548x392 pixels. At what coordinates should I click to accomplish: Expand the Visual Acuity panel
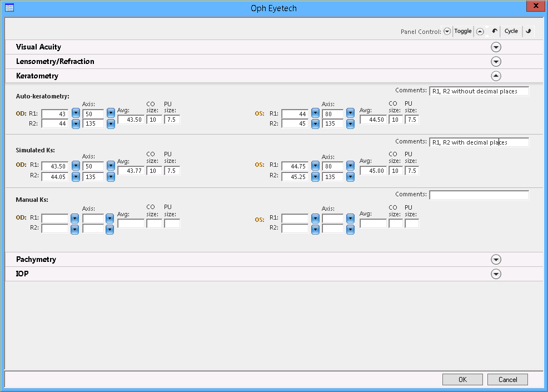pyautogui.click(x=496, y=47)
